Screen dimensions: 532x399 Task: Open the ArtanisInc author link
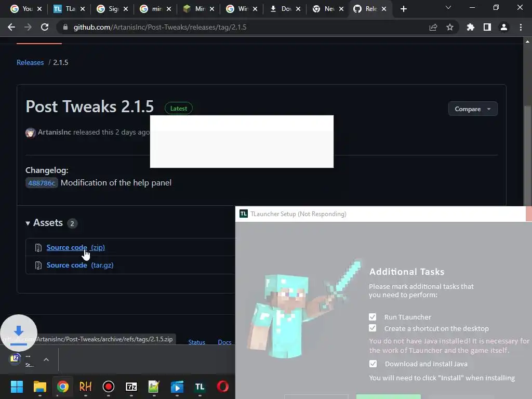coord(54,132)
